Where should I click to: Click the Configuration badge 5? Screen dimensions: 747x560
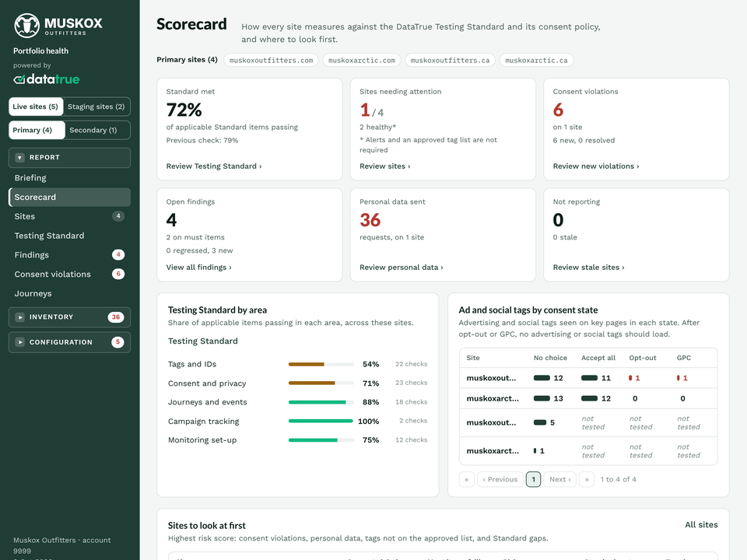pos(117,342)
